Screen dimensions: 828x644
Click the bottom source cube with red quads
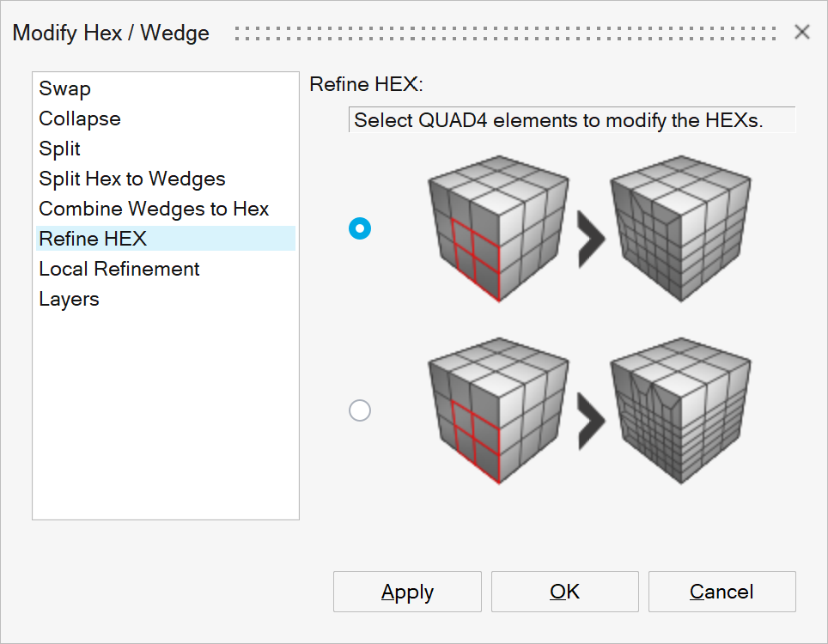(x=498, y=410)
